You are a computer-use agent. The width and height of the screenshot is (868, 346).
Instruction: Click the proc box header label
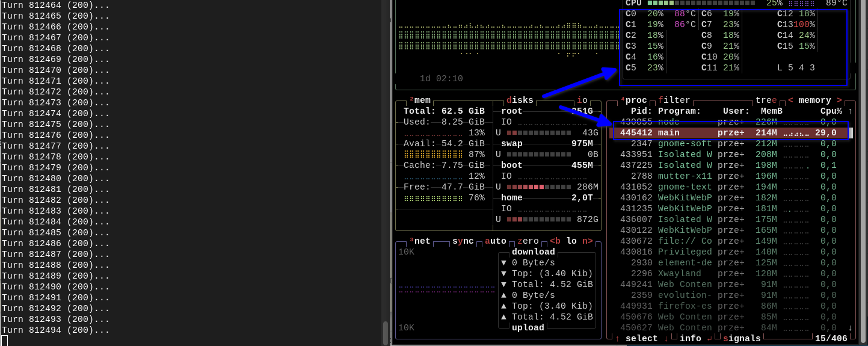636,100
